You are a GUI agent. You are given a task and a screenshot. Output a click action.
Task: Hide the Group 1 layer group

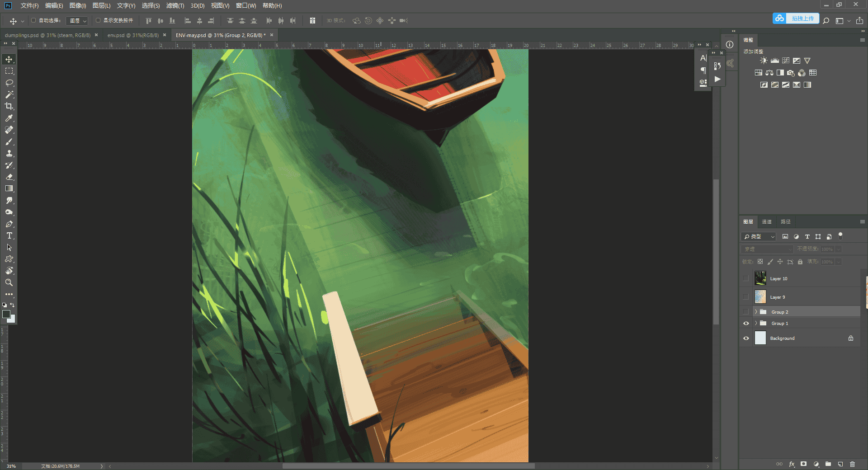click(746, 324)
